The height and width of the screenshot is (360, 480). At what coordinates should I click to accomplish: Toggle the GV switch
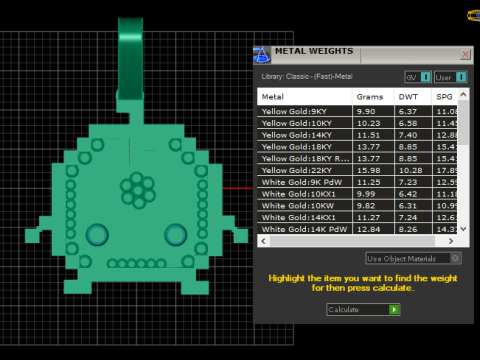[x=418, y=77]
